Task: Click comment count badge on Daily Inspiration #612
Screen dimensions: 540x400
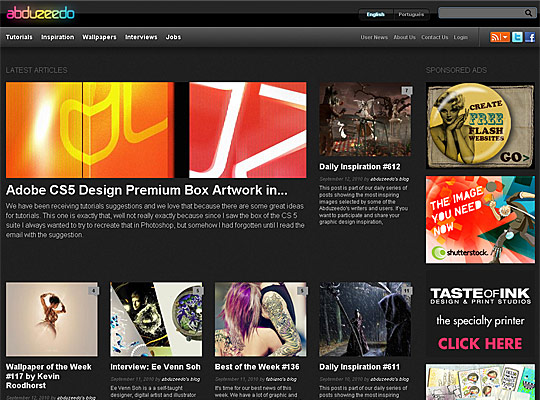Action: [x=407, y=91]
